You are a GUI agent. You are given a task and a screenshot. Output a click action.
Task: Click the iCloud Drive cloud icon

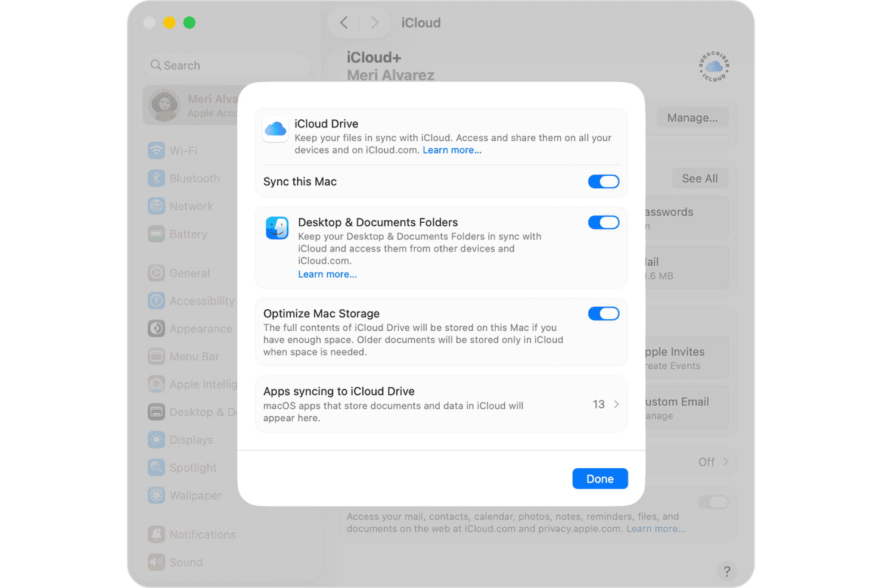275,129
